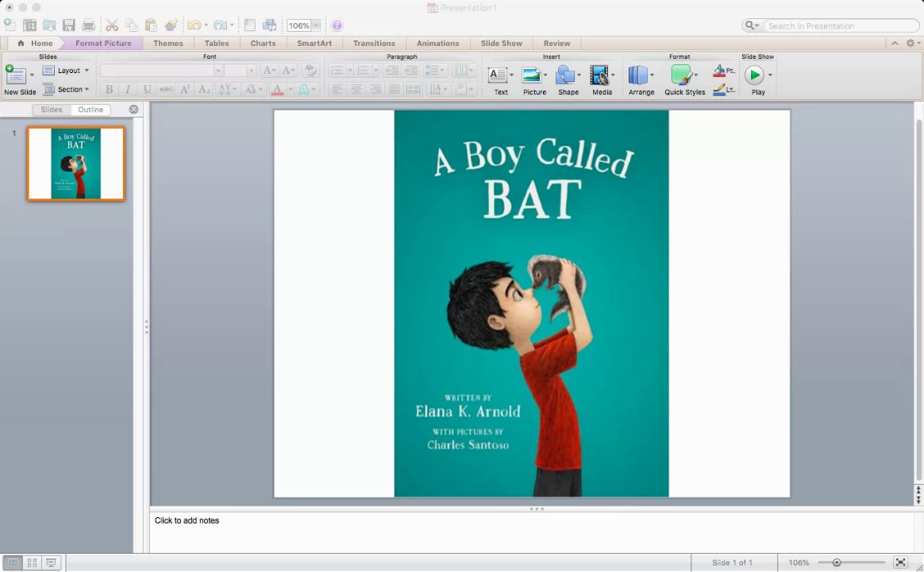Open the zoom percentage dropdown in the toolbar
Viewport: 924px width, 572px height.
[315, 25]
